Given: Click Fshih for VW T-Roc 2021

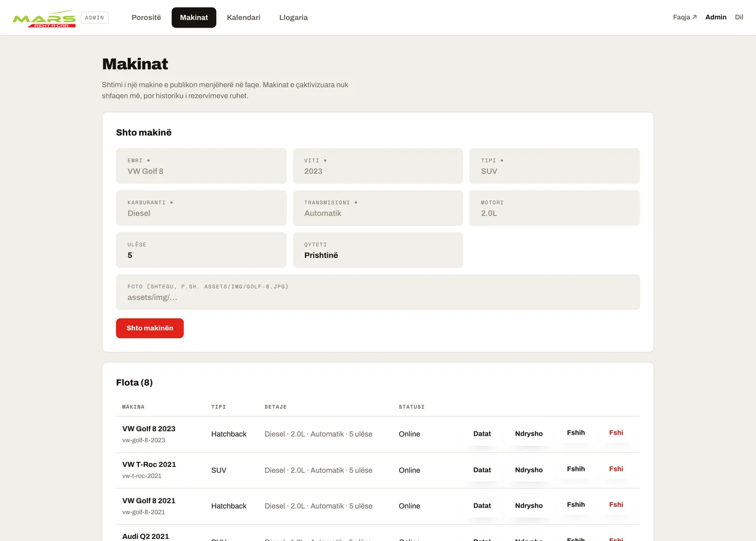Looking at the screenshot, I should point(576,469).
